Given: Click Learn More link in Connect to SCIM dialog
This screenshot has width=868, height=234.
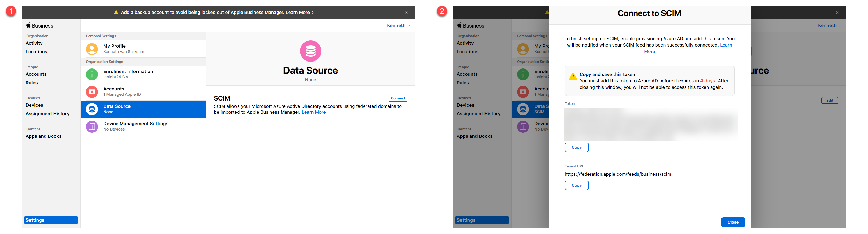Looking at the screenshot, I should pyautogui.click(x=688, y=48).
